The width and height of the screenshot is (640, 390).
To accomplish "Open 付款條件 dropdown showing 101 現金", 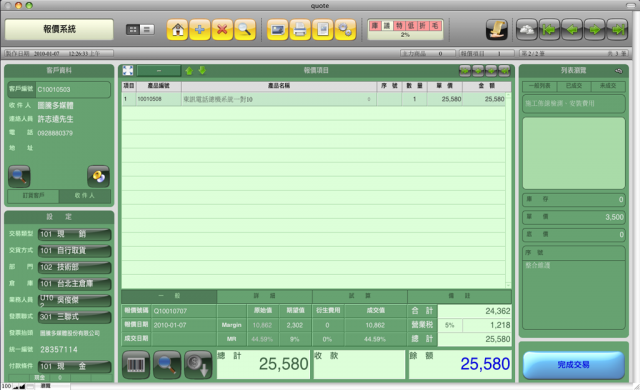I will pos(74,366).
